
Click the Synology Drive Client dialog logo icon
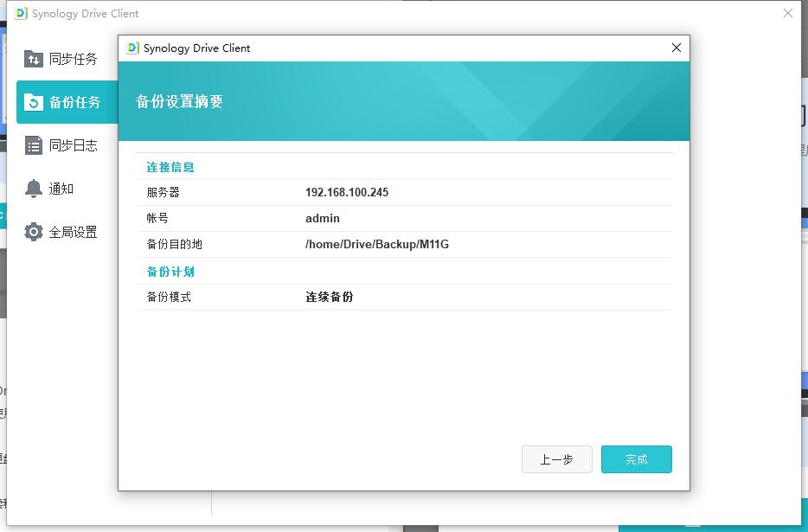(131, 48)
